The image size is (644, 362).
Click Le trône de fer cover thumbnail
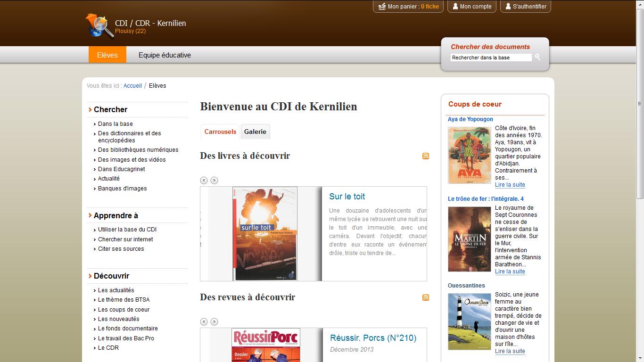pos(470,239)
